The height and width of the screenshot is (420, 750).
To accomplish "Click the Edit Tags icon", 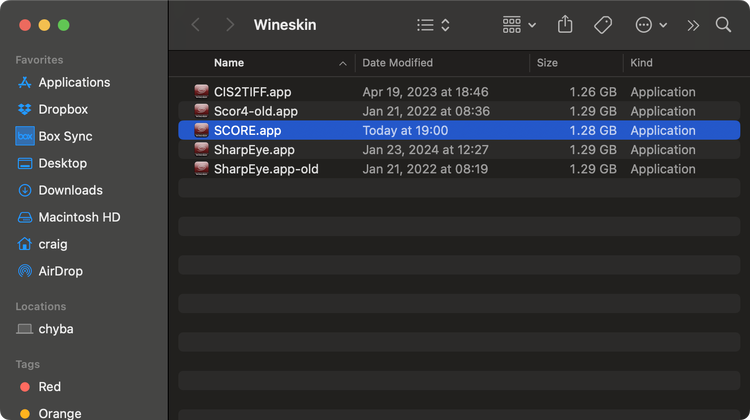I will click(603, 25).
